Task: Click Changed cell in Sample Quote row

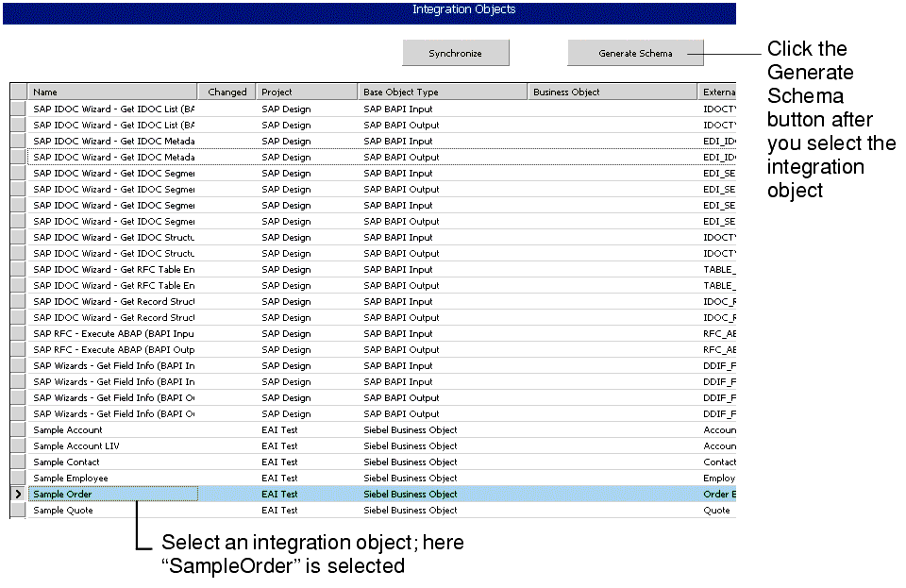Action: [x=226, y=510]
